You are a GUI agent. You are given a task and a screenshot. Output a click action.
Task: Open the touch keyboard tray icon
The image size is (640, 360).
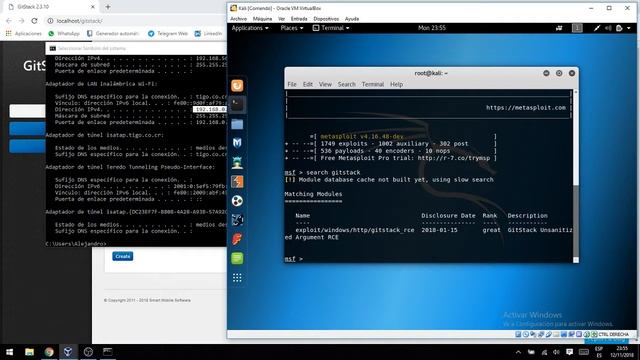coord(584,352)
